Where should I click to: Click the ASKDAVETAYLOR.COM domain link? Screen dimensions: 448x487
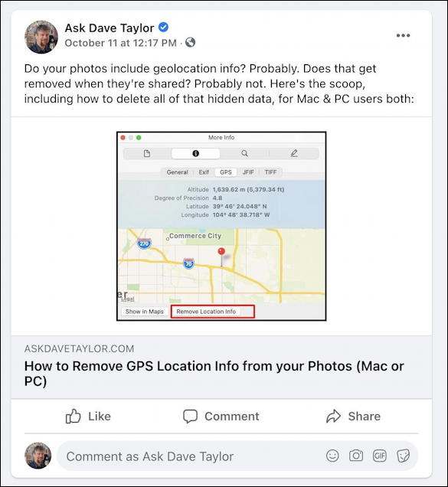click(x=79, y=349)
